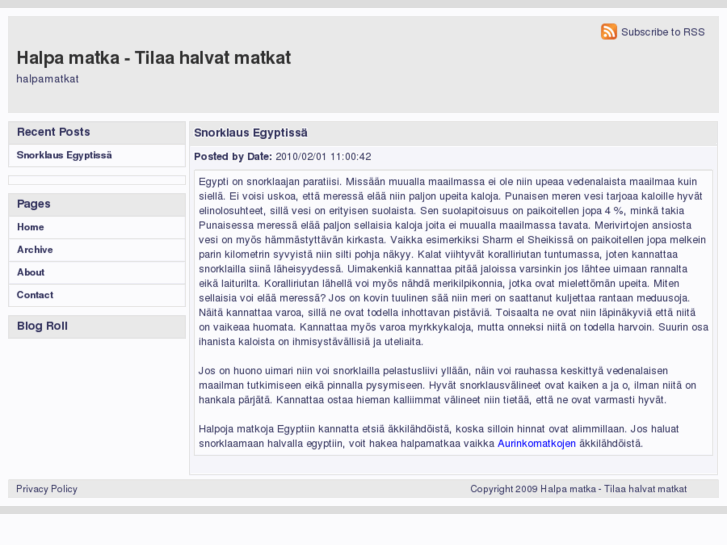This screenshot has height=545, width=727.
Task: Click the paragraph starting Halpoja matkoja Egyptiin
Action: (x=439, y=436)
